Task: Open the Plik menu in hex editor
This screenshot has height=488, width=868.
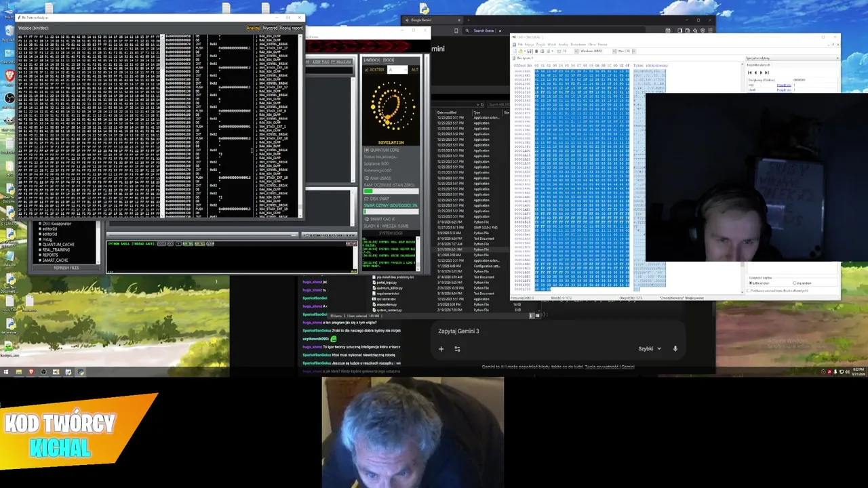Action: (x=520, y=45)
